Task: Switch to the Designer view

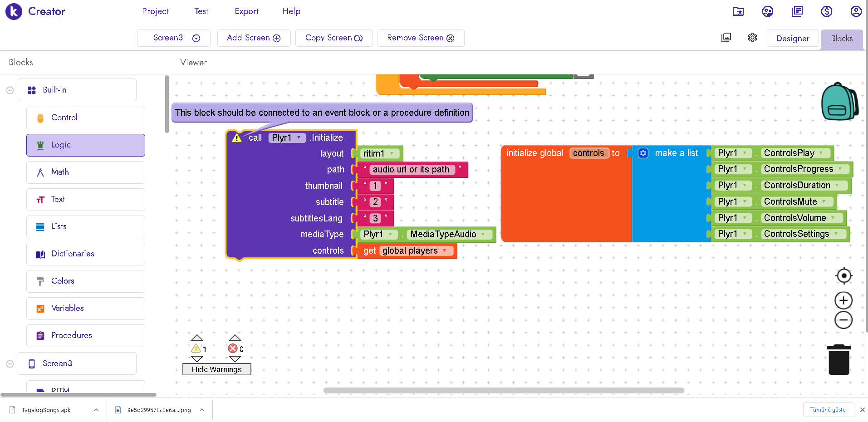Action: pos(792,39)
